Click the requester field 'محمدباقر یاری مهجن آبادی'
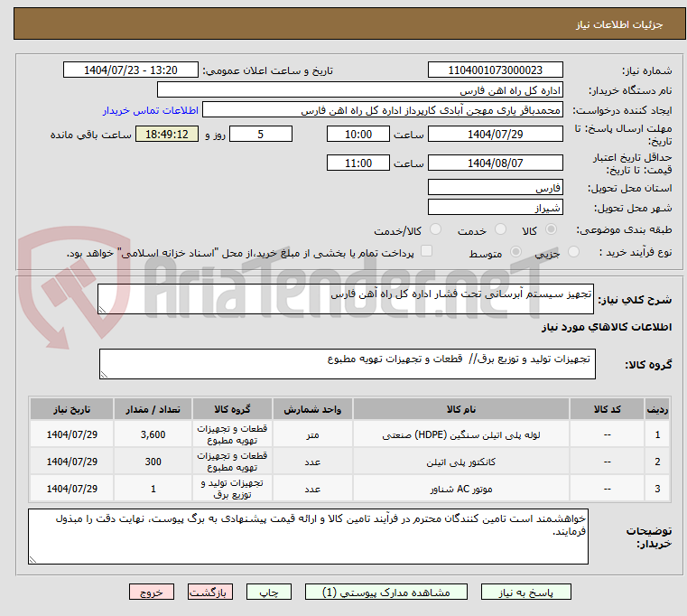The height and width of the screenshot is (616, 687). click(x=382, y=110)
